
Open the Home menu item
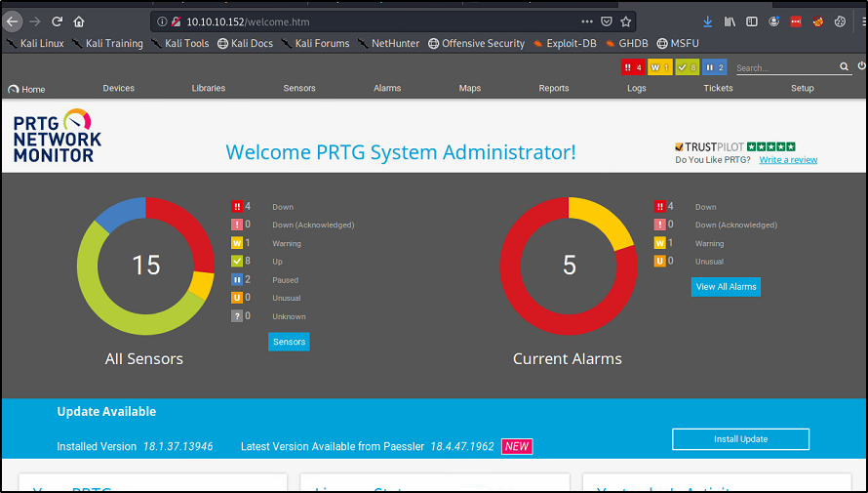[26, 89]
